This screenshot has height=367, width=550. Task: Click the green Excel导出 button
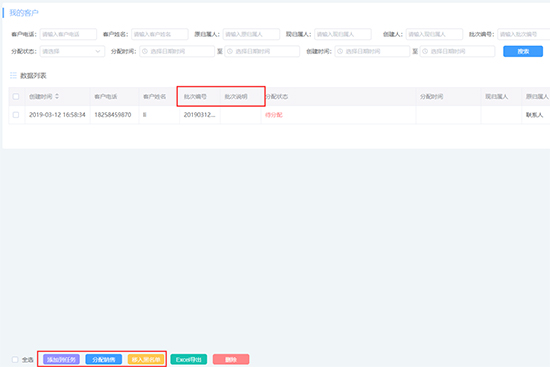[189, 359]
